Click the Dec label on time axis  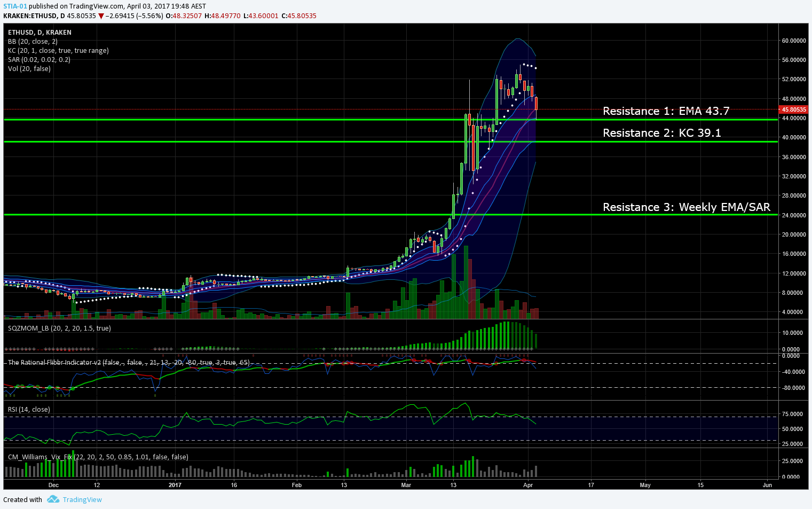click(53, 485)
